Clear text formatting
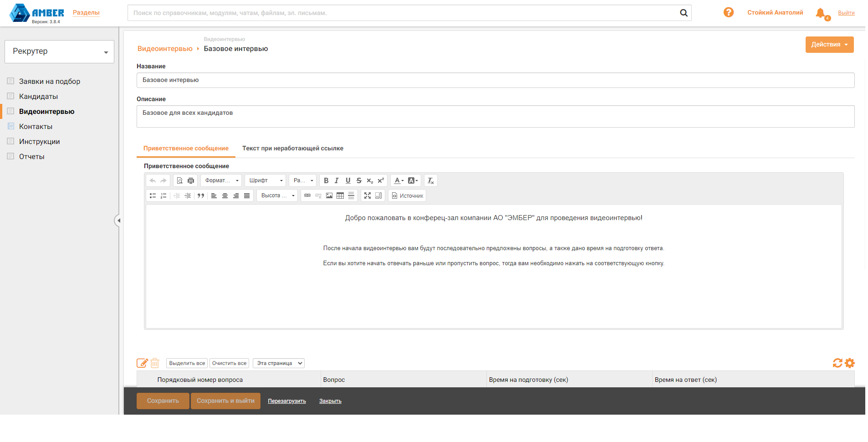The height and width of the screenshot is (442, 868). (x=430, y=181)
